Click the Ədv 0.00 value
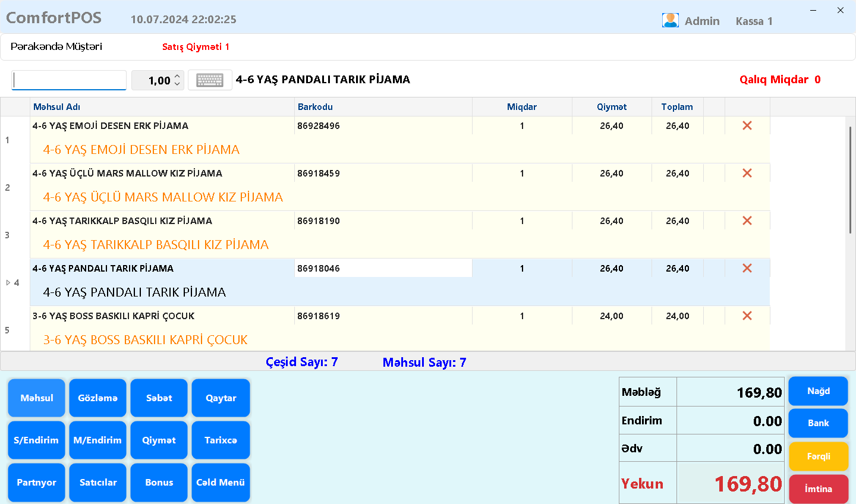 click(767, 449)
